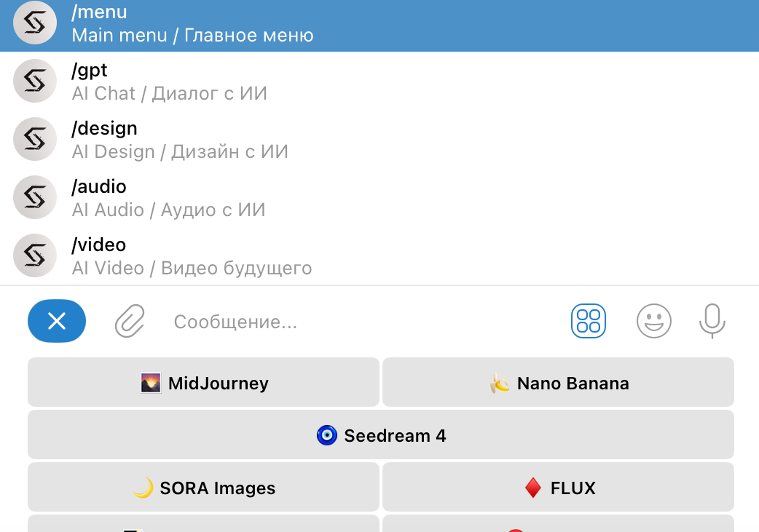Choose the /design AI Design command
Screen dimensions: 759x532
click(x=379, y=140)
